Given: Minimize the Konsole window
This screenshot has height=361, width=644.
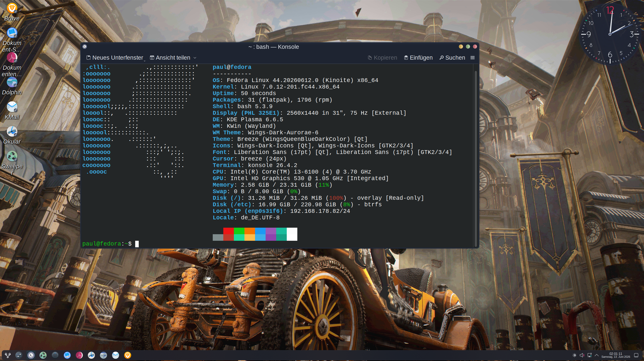Looking at the screenshot, I should pyautogui.click(x=461, y=47).
